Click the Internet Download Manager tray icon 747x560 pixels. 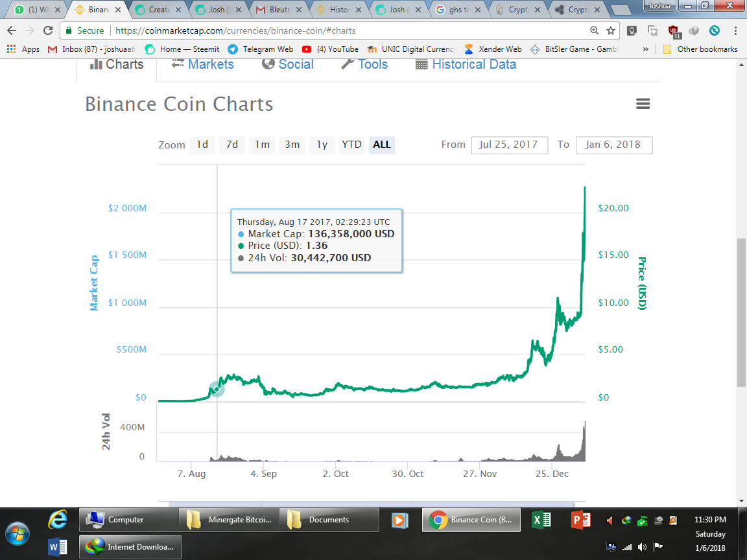point(626,520)
